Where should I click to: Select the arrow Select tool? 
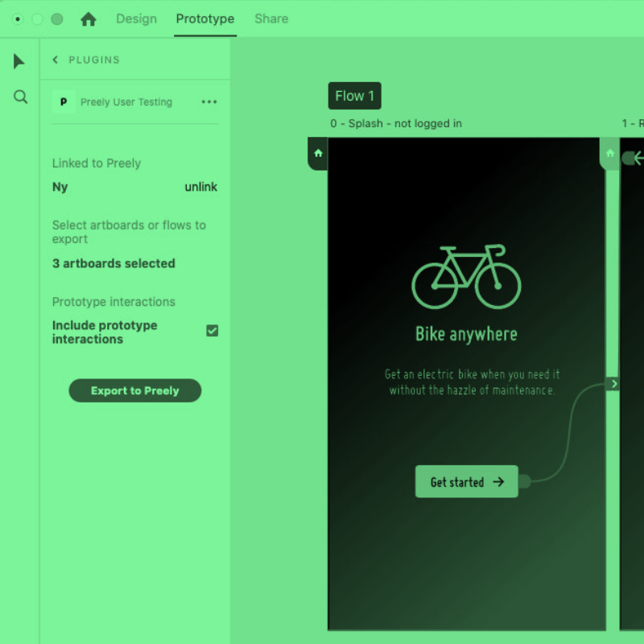pos(19,61)
